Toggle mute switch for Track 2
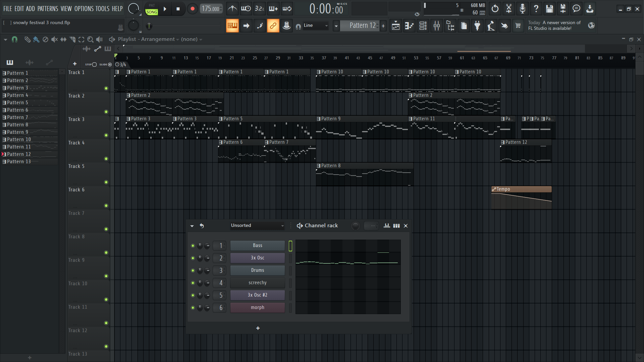Viewport: 644px width, 362px height. coord(106,112)
